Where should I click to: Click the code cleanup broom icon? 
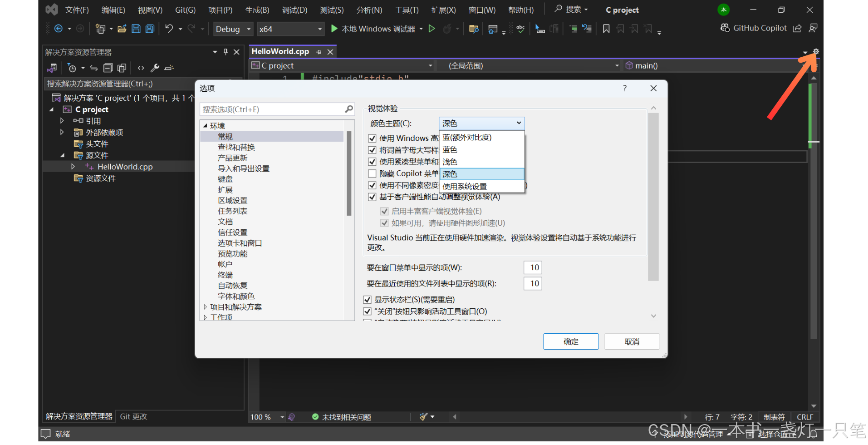click(x=423, y=416)
